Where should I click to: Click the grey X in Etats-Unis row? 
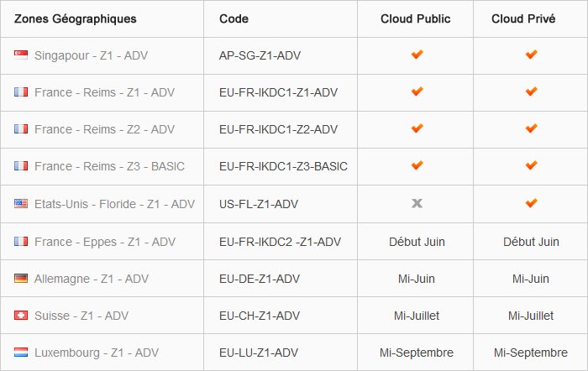[417, 203]
